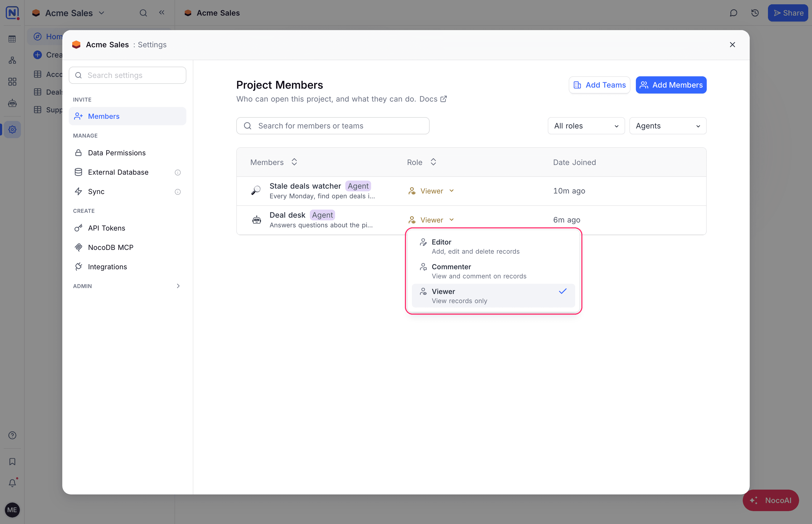
Task: Click the ME user avatar
Action: pyautogui.click(x=12, y=510)
